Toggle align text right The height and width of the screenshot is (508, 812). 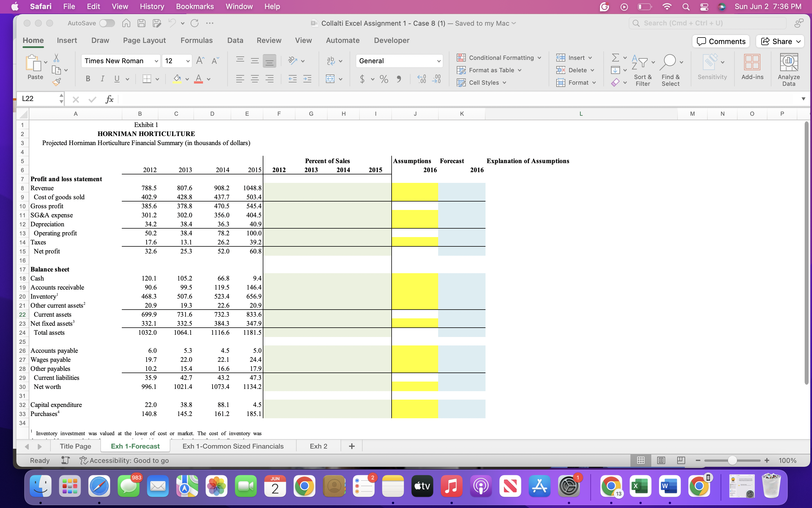pyautogui.click(x=270, y=79)
